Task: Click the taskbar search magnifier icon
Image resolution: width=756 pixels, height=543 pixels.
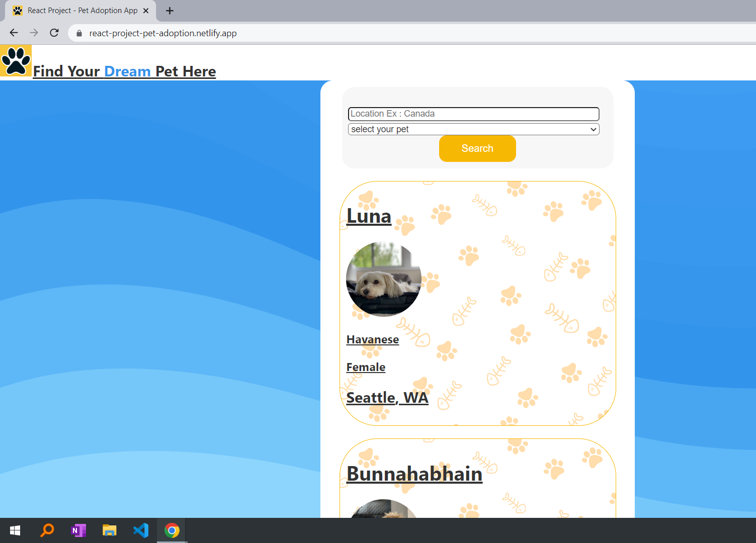Action: point(47,530)
